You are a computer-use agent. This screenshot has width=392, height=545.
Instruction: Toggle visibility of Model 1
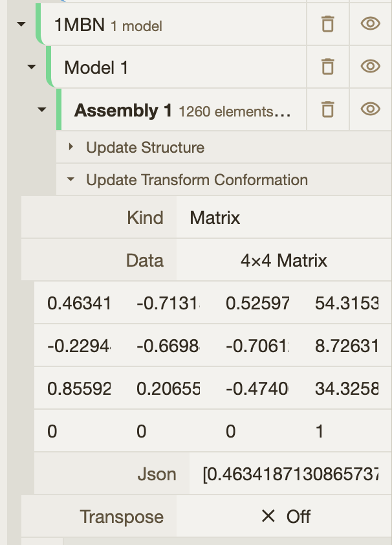pyautogui.click(x=370, y=67)
